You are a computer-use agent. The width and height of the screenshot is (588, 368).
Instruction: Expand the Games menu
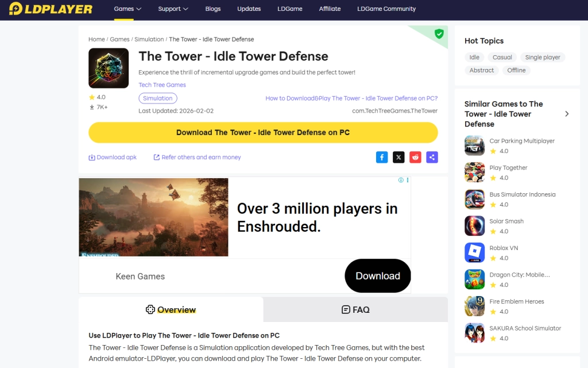coord(126,9)
